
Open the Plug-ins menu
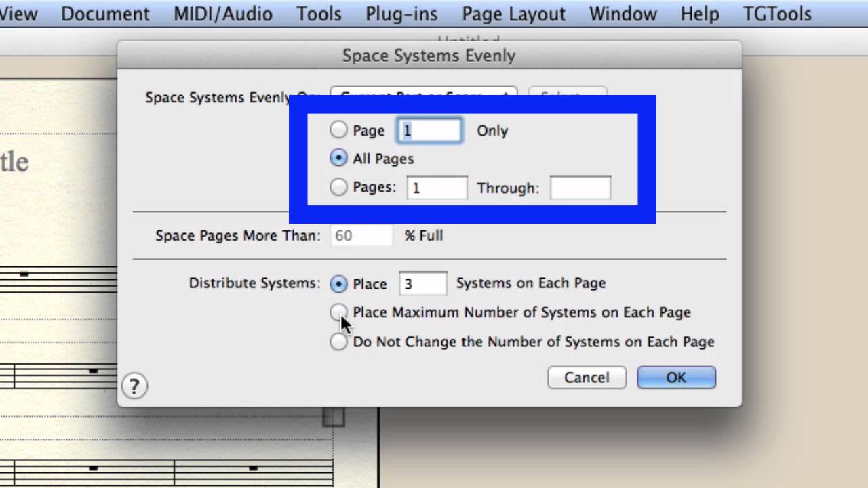tap(402, 14)
